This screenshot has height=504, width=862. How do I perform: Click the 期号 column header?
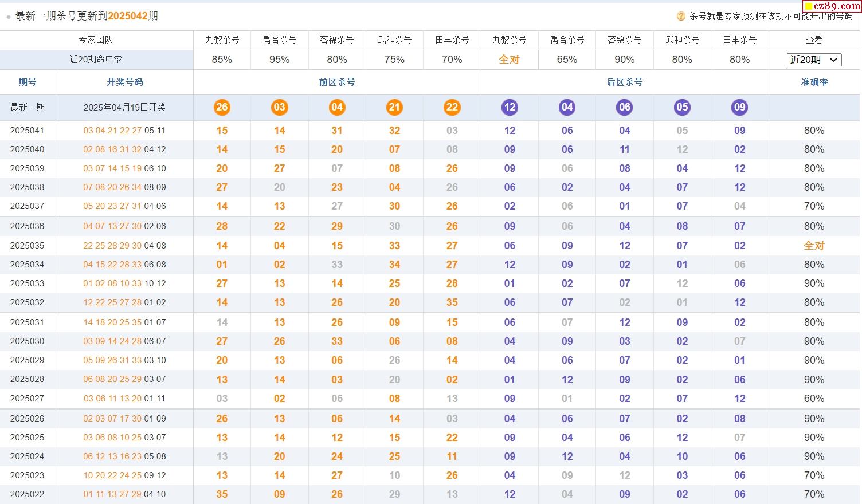(28, 82)
